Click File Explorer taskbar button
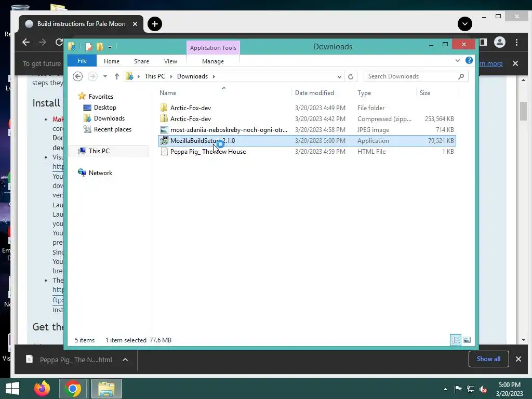The image size is (532, 399). (107, 389)
